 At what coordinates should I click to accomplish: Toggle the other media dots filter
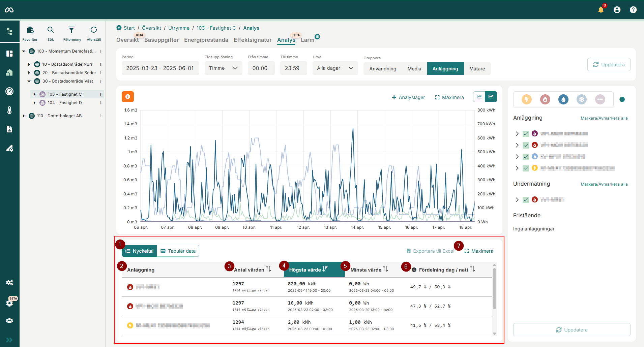click(x=600, y=99)
